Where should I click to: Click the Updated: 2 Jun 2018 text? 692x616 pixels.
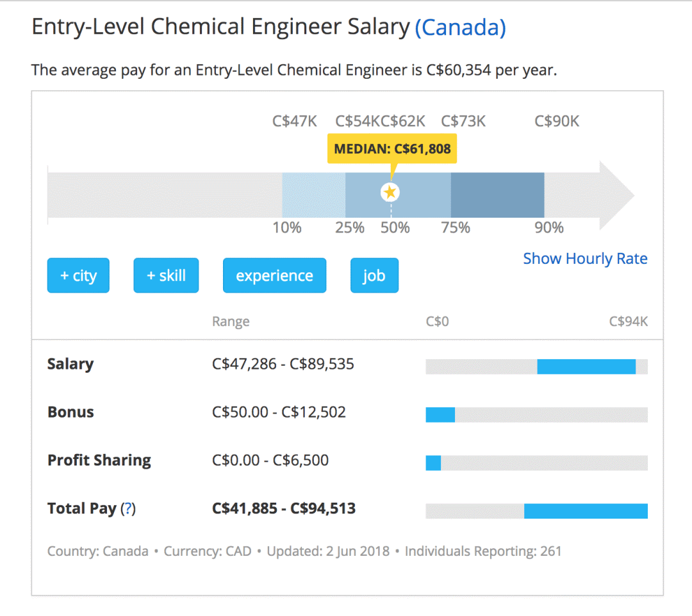click(x=328, y=551)
